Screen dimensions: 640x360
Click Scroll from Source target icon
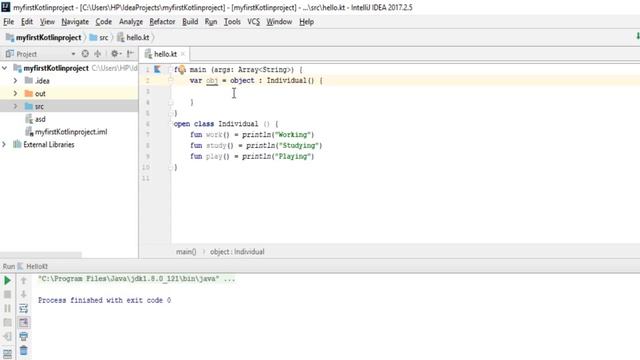click(85, 53)
